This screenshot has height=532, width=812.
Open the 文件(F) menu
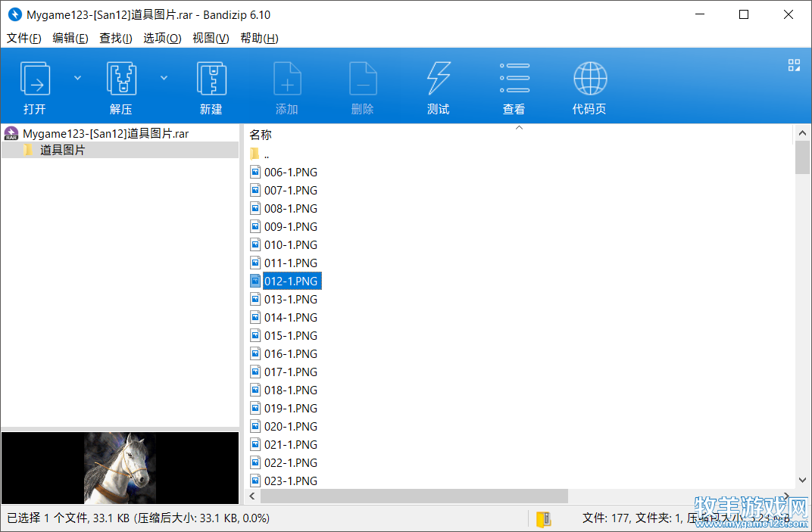pos(23,38)
